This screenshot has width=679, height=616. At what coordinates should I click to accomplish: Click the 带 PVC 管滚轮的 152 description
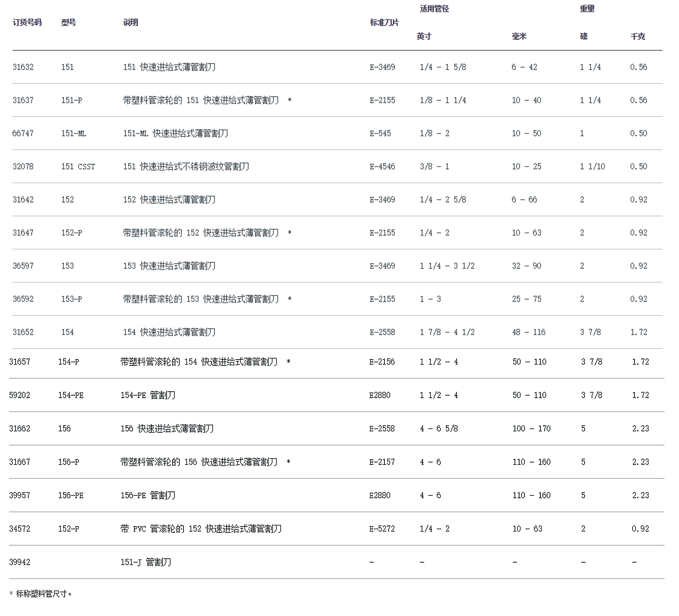201,529
